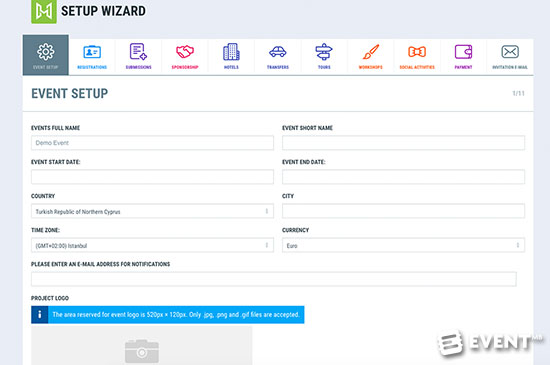Open the Tours signpost icon
Image resolution: width=550 pixels, height=365 pixels.
(324, 52)
